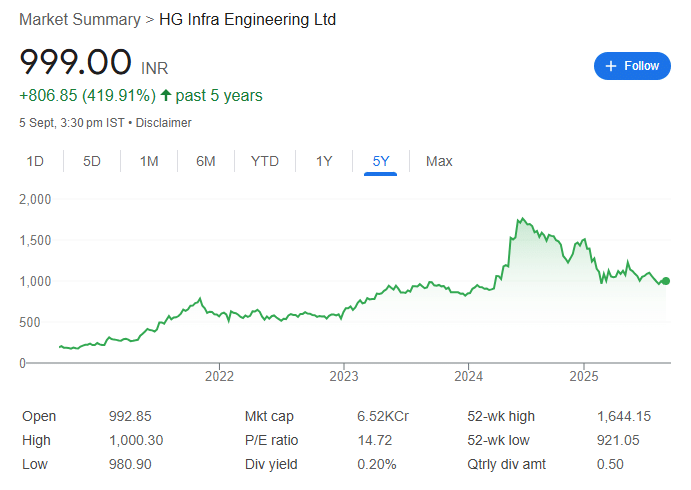Click the Low value 980.90
Viewport: 691px width, 490px height.
coord(130,464)
